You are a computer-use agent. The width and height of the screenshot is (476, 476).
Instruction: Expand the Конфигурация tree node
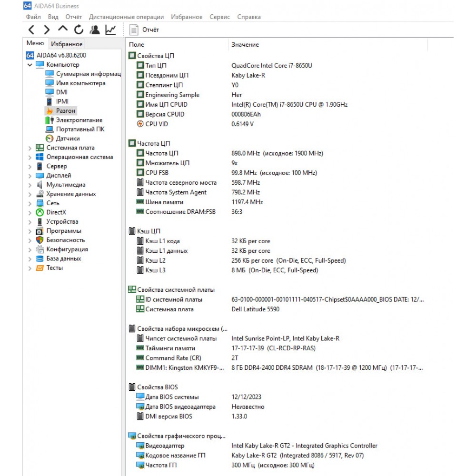[30, 249]
